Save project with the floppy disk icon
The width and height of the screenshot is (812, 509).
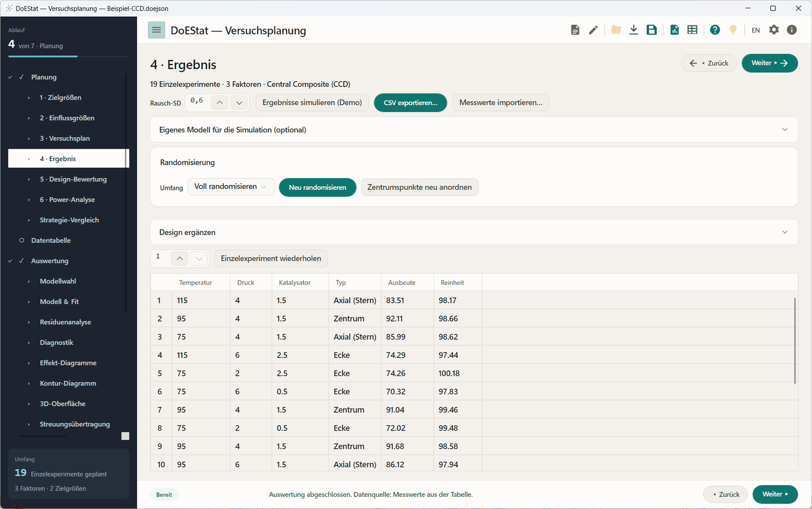[x=652, y=30]
